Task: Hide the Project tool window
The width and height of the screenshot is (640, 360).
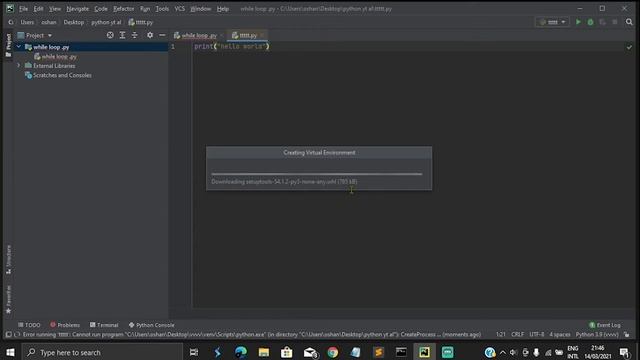Action: click(x=162, y=36)
